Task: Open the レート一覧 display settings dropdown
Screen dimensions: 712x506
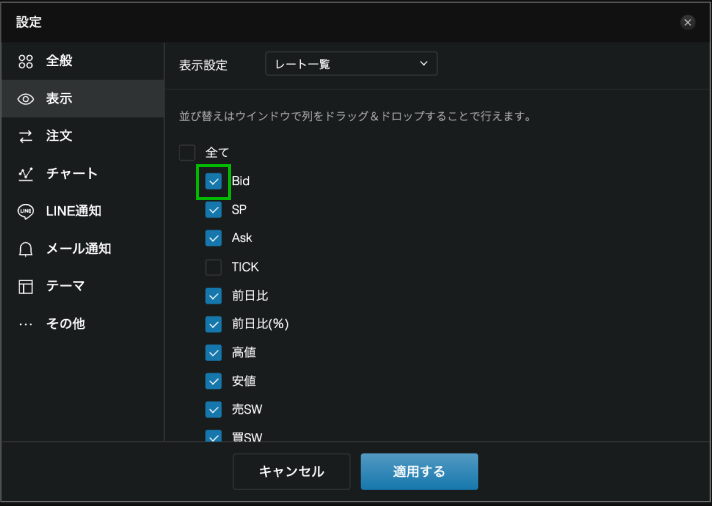Action: [x=351, y=64]
